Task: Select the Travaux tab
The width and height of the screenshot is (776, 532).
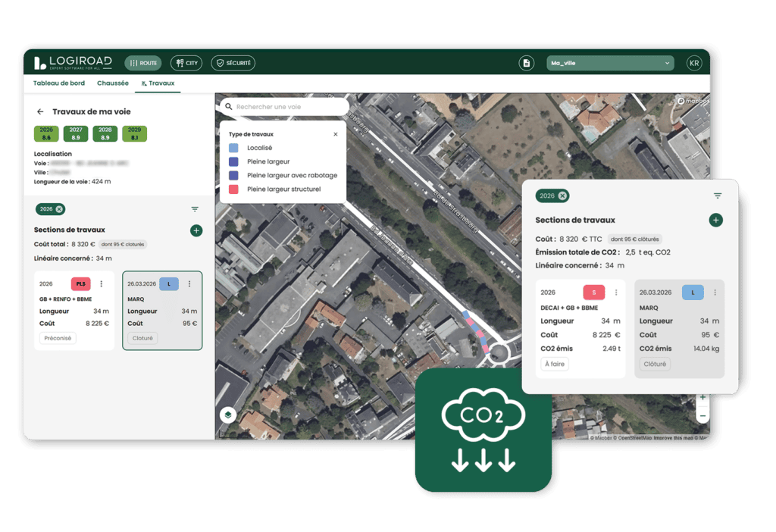Action: coord(158,83)
